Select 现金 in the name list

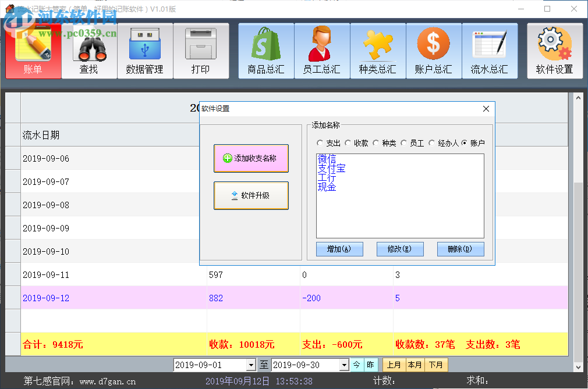pos(327,187)
